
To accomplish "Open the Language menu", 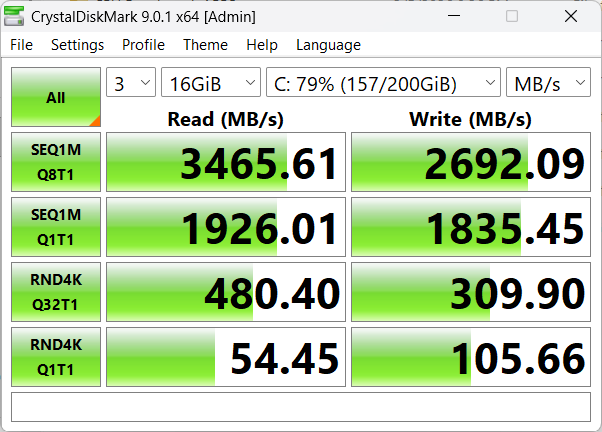I will pos(328,45).
